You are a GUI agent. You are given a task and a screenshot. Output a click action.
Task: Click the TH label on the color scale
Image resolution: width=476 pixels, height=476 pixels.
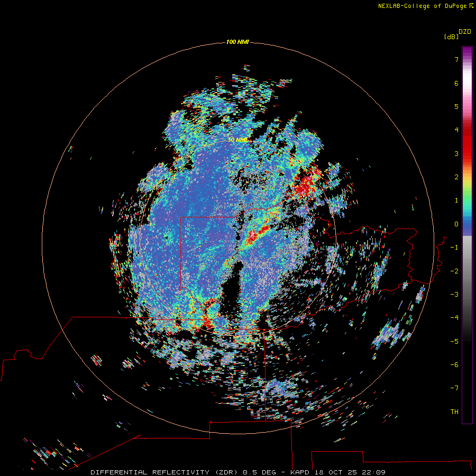click(454, 412)
